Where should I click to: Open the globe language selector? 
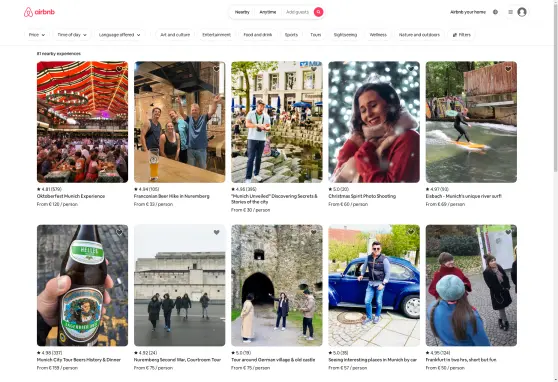(495, 12)
